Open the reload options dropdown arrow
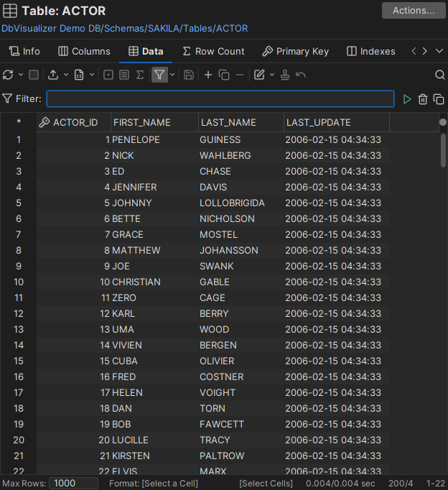 21,75
